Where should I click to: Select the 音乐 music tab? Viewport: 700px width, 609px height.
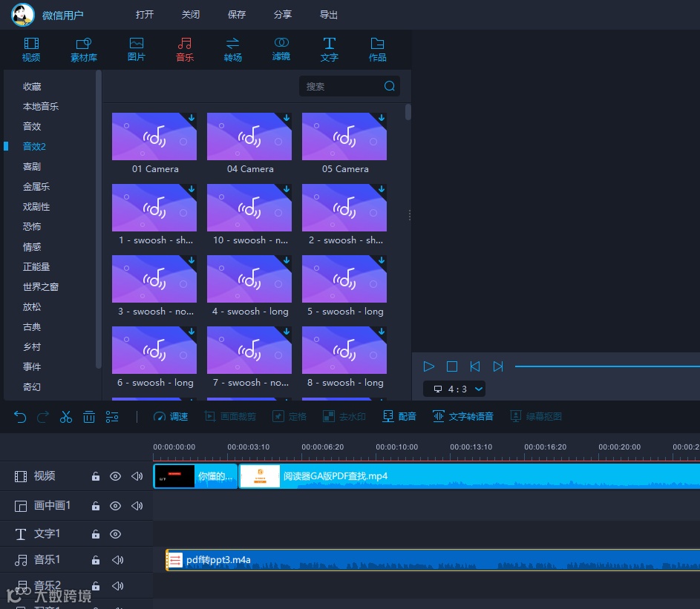click(184, 50)
